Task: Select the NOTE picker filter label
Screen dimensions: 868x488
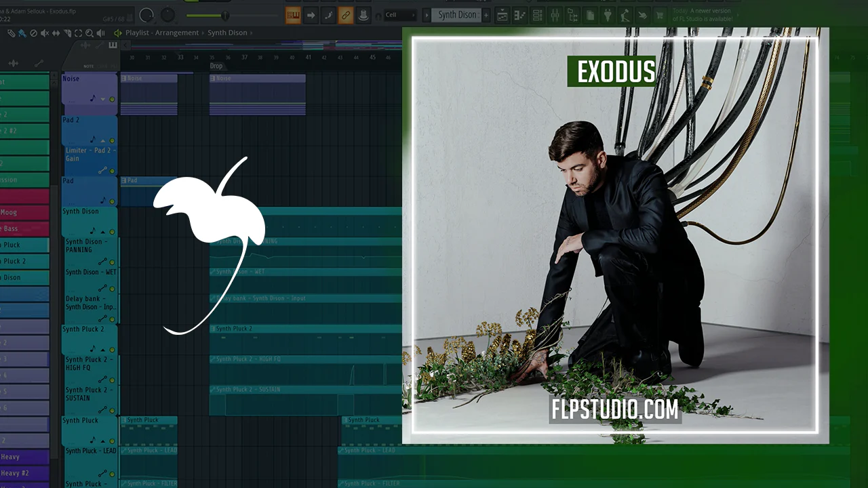Action: click(88, 66)
